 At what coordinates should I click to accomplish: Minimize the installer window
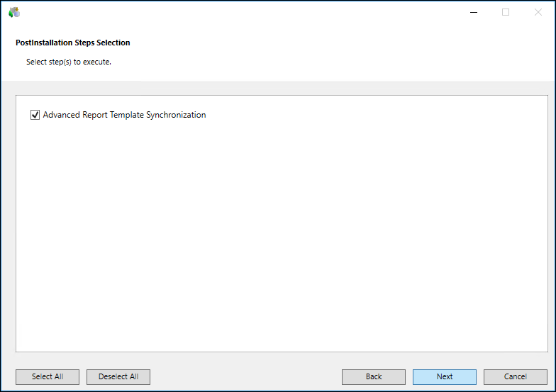click(x=473, y=12)
